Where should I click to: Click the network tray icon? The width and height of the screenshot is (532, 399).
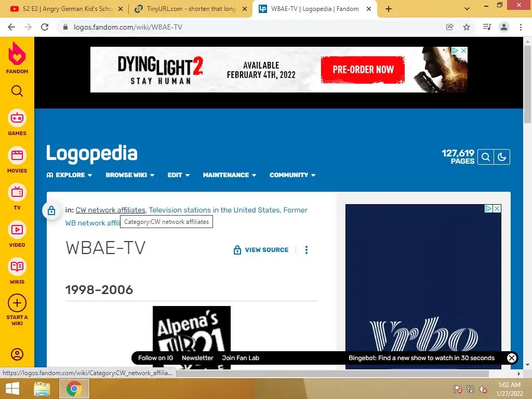pos(471,389)
